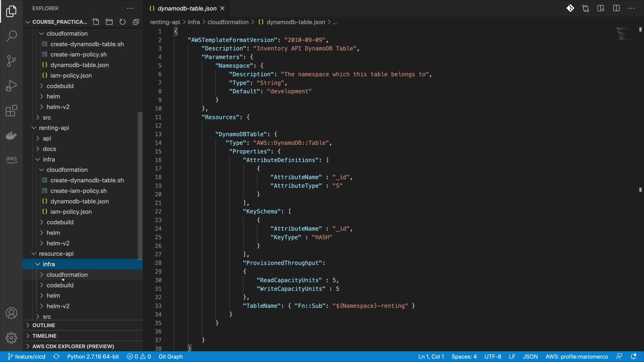Refresh the Explorer file tree

122,22
